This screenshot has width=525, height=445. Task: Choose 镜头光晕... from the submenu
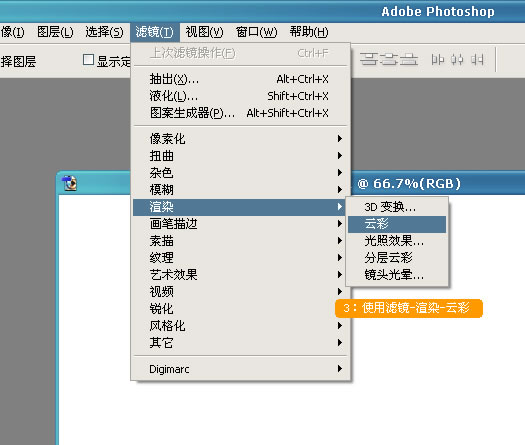point(397,275)
